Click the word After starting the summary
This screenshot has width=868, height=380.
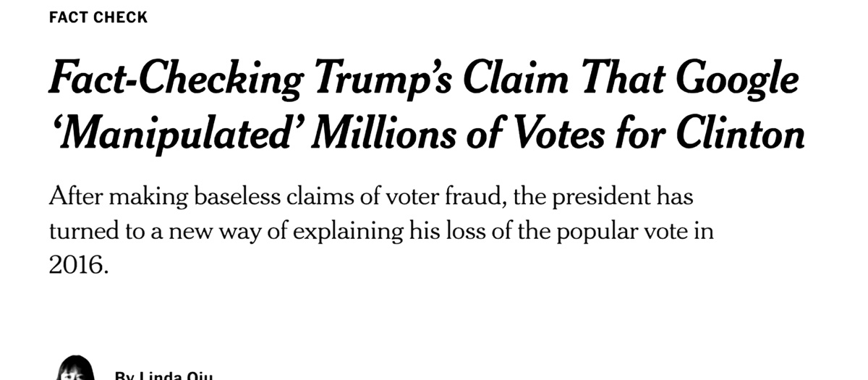click(70, 197)
